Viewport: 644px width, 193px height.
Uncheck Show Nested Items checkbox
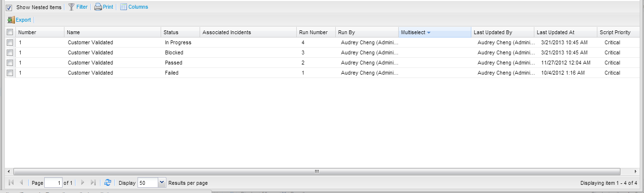pos(9,7)
